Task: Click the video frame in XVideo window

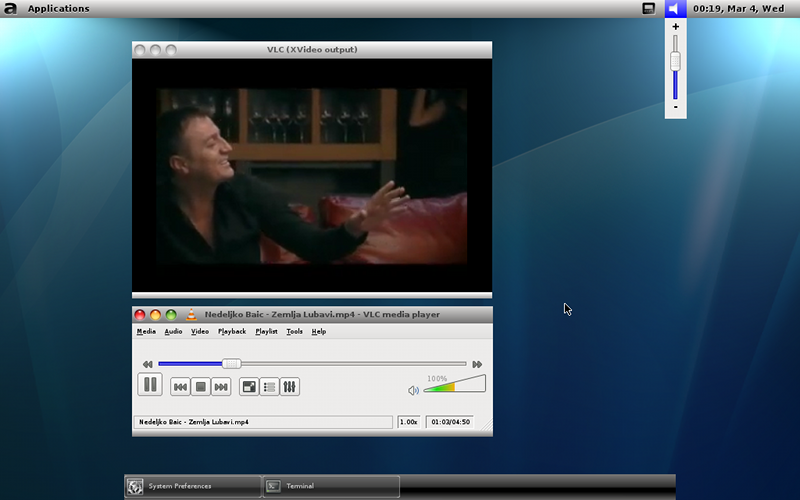Action: pyautogui.click(x=312, y=176)
